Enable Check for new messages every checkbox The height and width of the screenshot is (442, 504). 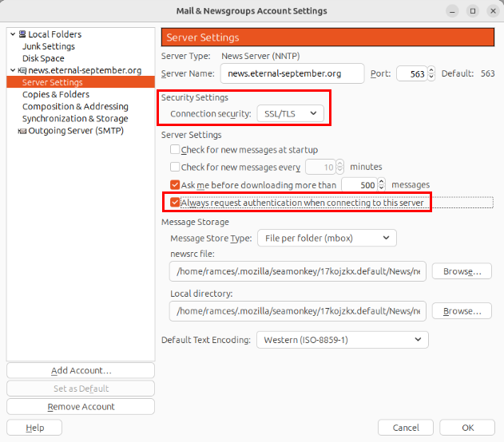point(175,167)
